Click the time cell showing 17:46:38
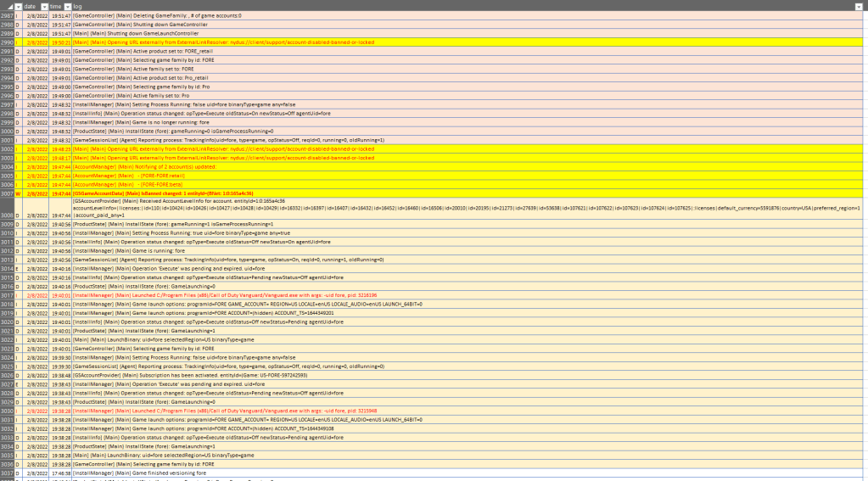Screen dimensions: 868x481 [60, 473]
